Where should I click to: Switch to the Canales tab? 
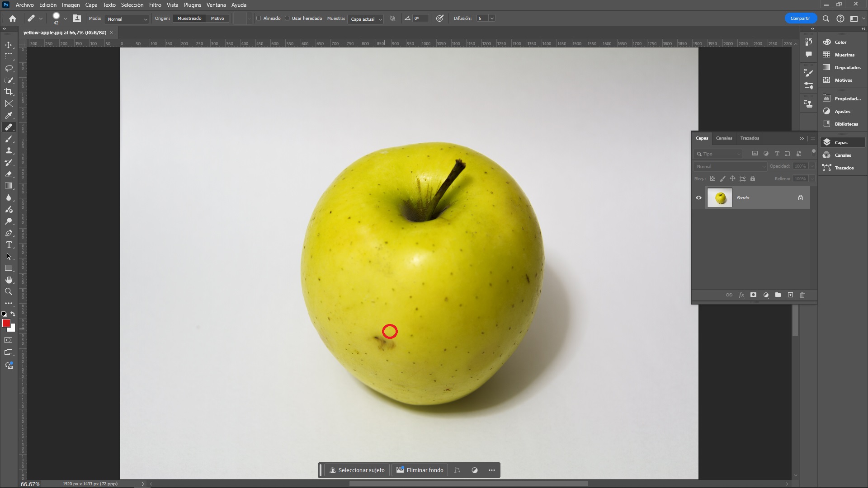(x=724, y=138)
